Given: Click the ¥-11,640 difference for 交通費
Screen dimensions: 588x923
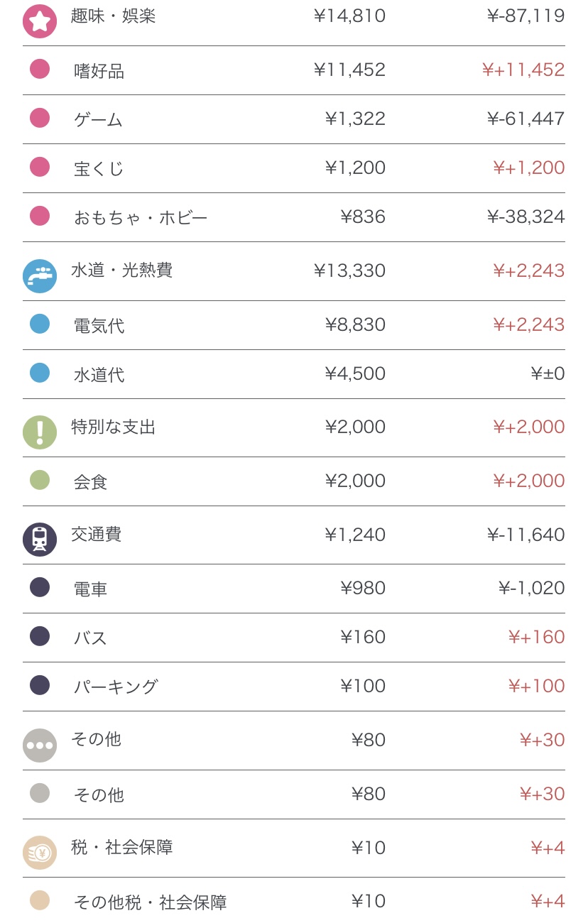Looking at the screenshot, I should pyautogui.click(x=526, y=535).
